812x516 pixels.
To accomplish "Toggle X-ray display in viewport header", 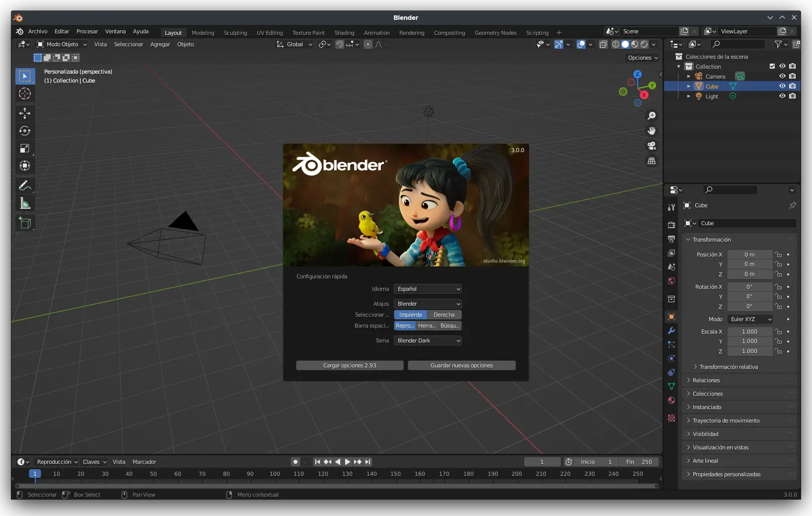I will [x=603, y=44].
